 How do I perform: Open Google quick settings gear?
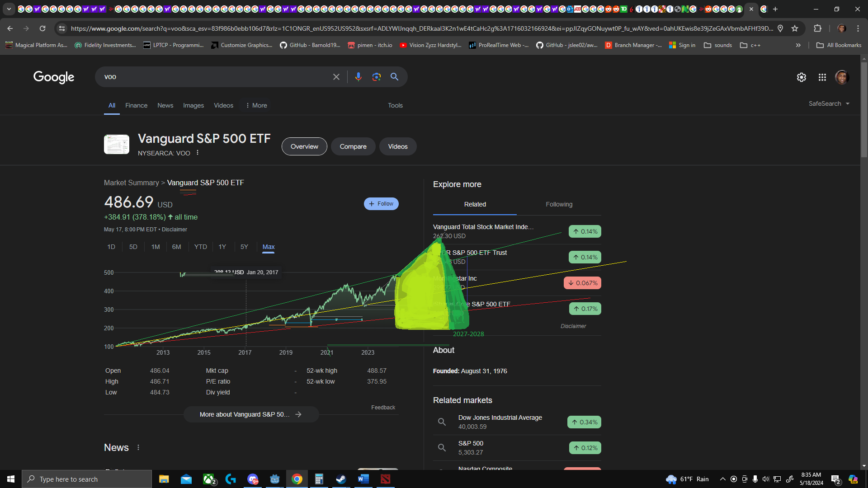coord(801,77)
